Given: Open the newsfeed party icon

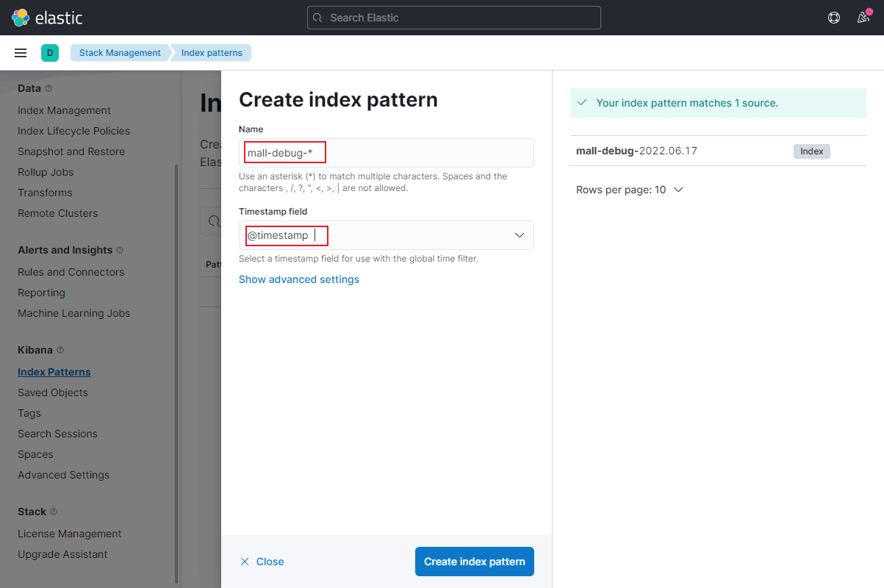Looking at the screenshot, I should (x=864, y=18).
